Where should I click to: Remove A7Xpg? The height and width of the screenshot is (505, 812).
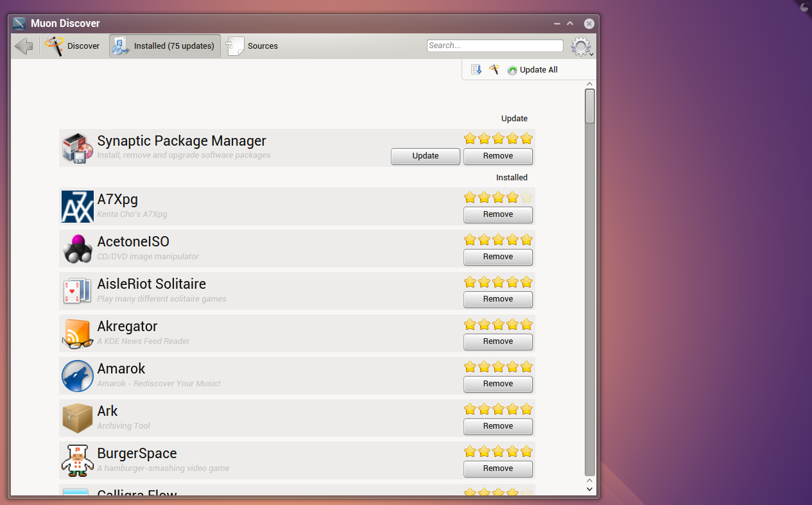498,214
